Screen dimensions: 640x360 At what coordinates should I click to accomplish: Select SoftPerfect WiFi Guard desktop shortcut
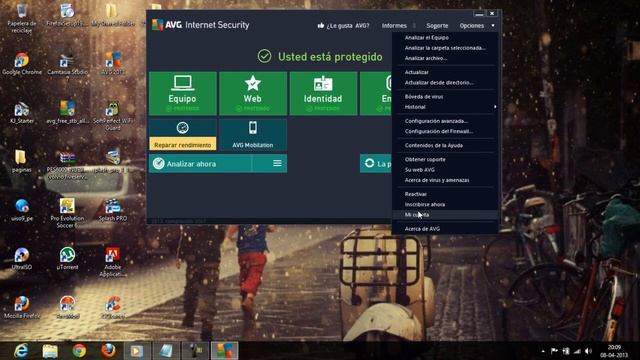[113, 116]
